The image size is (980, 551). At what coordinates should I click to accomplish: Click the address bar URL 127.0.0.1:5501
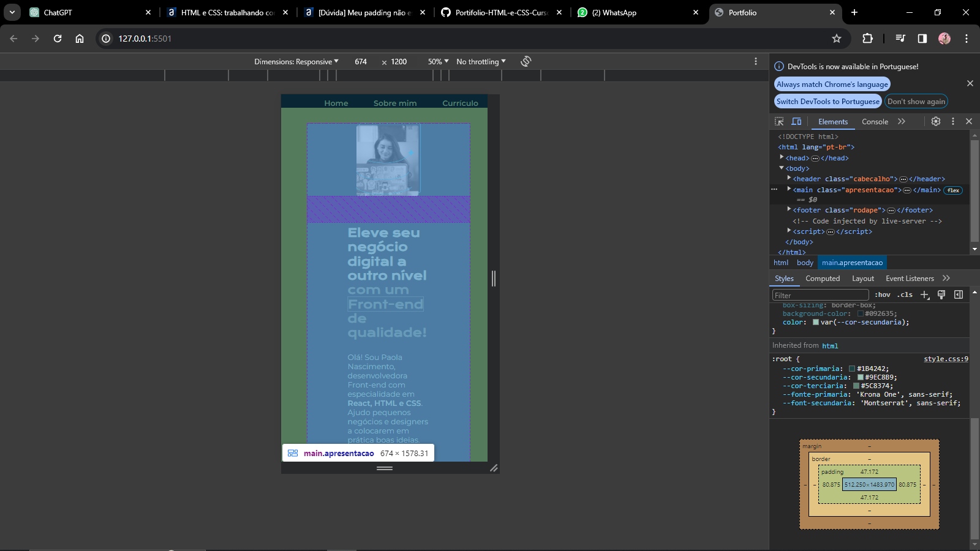coord(145,39)
